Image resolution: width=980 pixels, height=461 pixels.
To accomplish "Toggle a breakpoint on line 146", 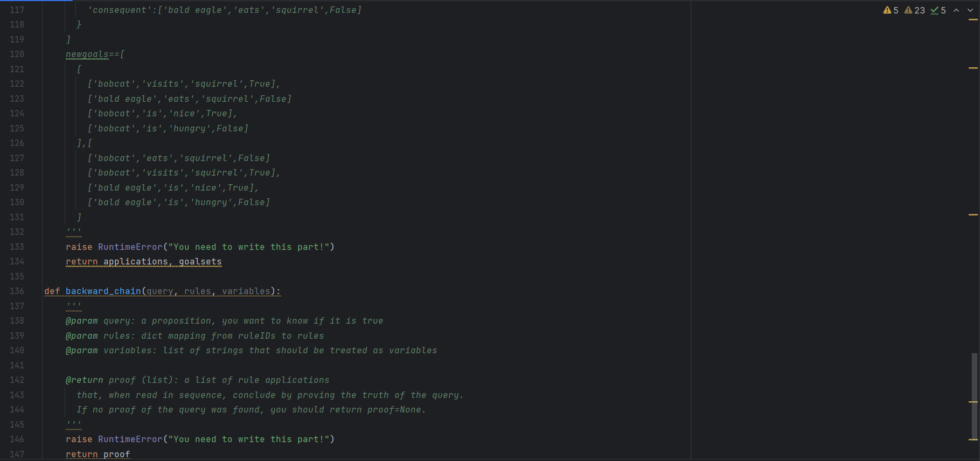I will 33,439.
